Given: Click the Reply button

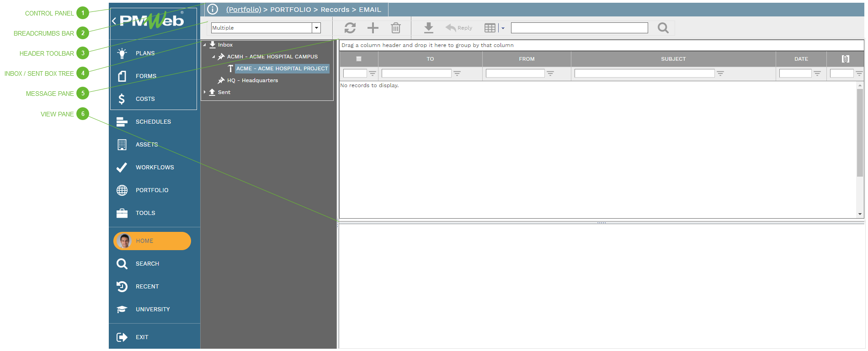Looking at the screenshot, I should (x=459, y=28).
